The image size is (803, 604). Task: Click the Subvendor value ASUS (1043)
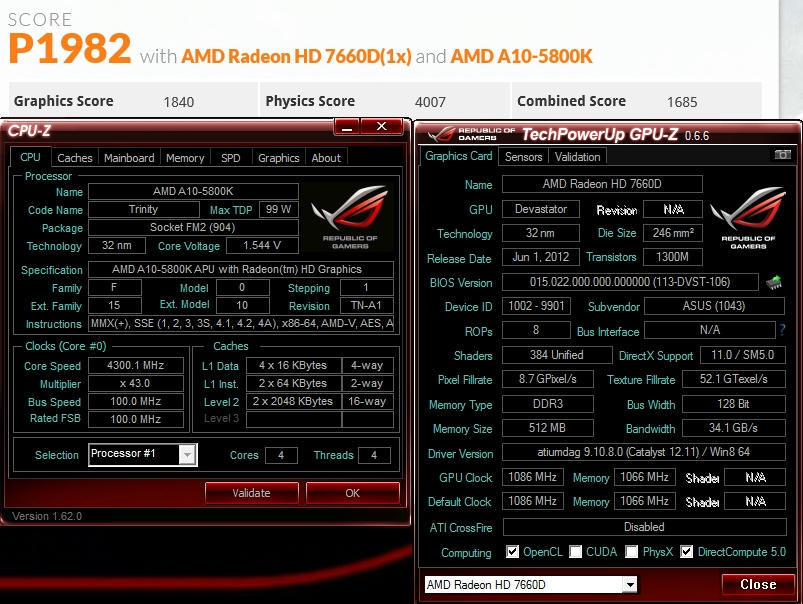(714, 306)
